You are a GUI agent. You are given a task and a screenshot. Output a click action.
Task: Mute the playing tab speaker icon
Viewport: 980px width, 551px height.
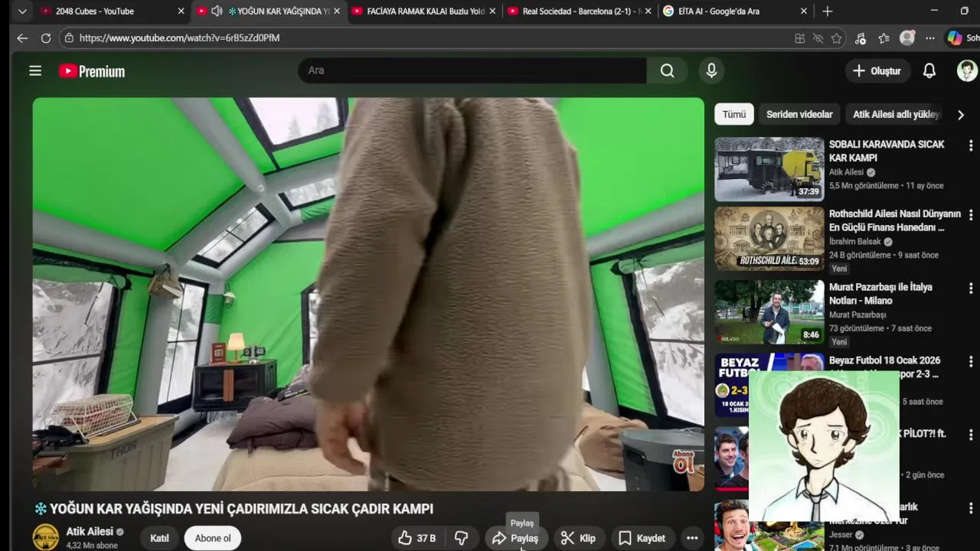click(x=217, y=11)
